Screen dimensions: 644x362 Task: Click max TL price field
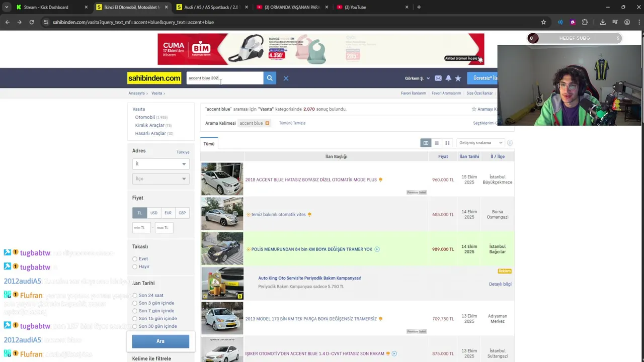pos(164,228)
